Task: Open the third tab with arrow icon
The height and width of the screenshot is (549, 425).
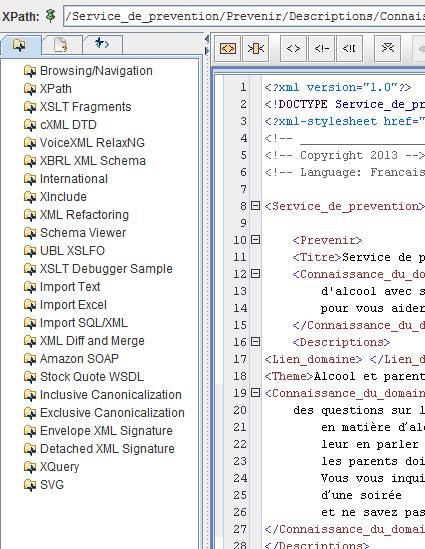Action: click(102, 44)
